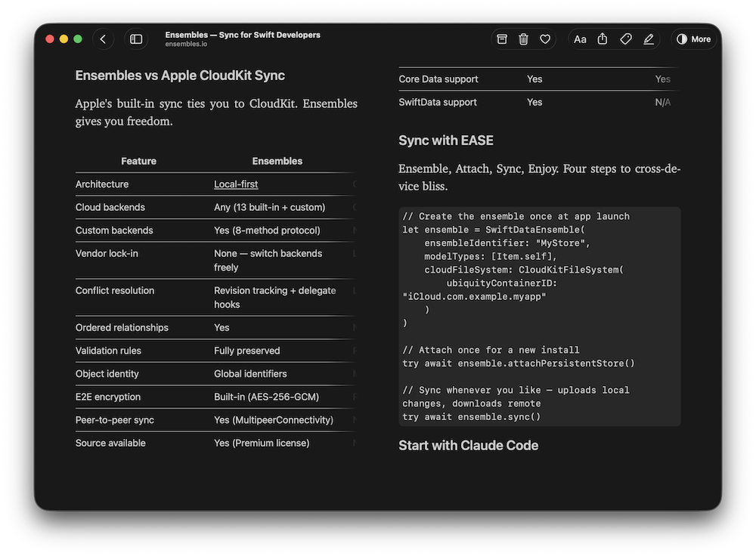
Task: Go back with the chevron button
Action: [103, 39]
